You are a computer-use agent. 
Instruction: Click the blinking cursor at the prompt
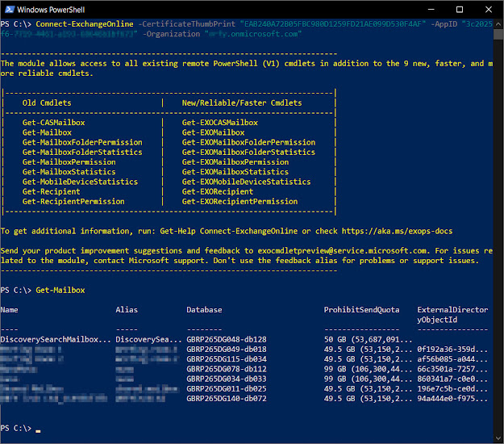click(38, 431)
